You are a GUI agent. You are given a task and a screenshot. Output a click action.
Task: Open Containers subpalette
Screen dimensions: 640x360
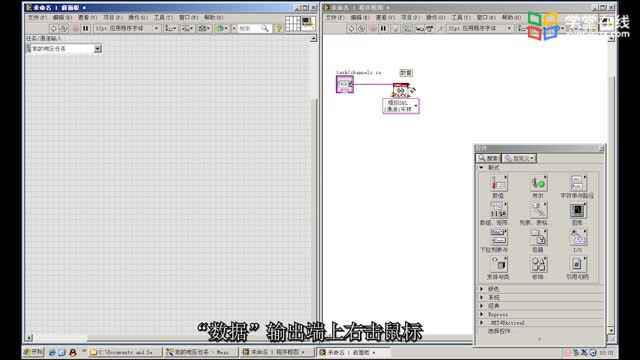pos(538,237)
